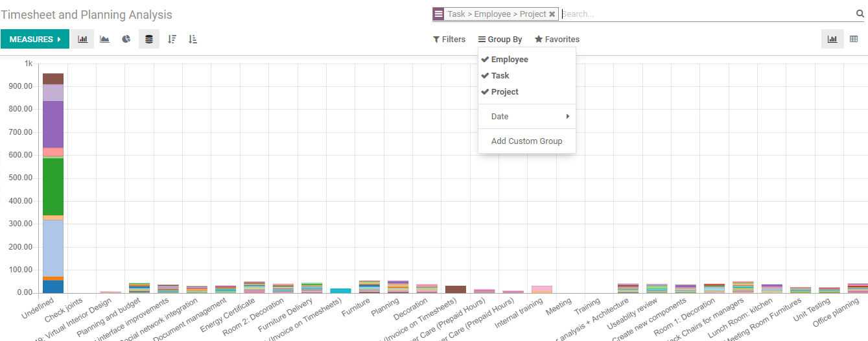
Task: Click the Internal training pink bar
Action: [542, 288]
